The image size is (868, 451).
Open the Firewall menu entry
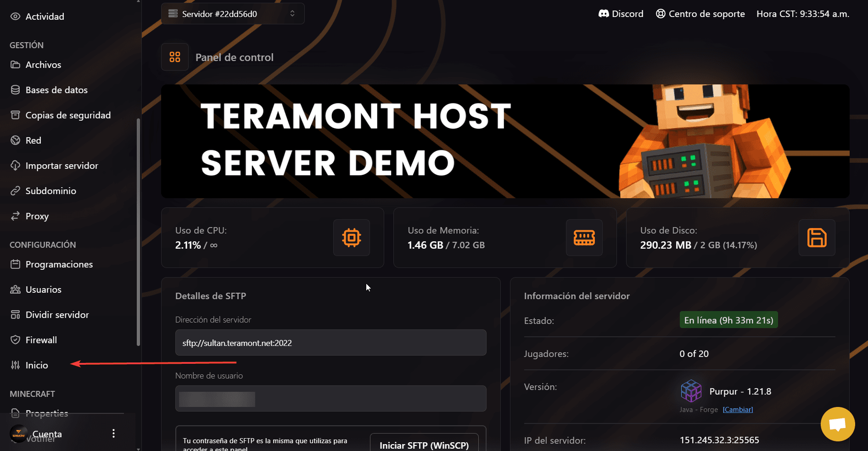41,340
